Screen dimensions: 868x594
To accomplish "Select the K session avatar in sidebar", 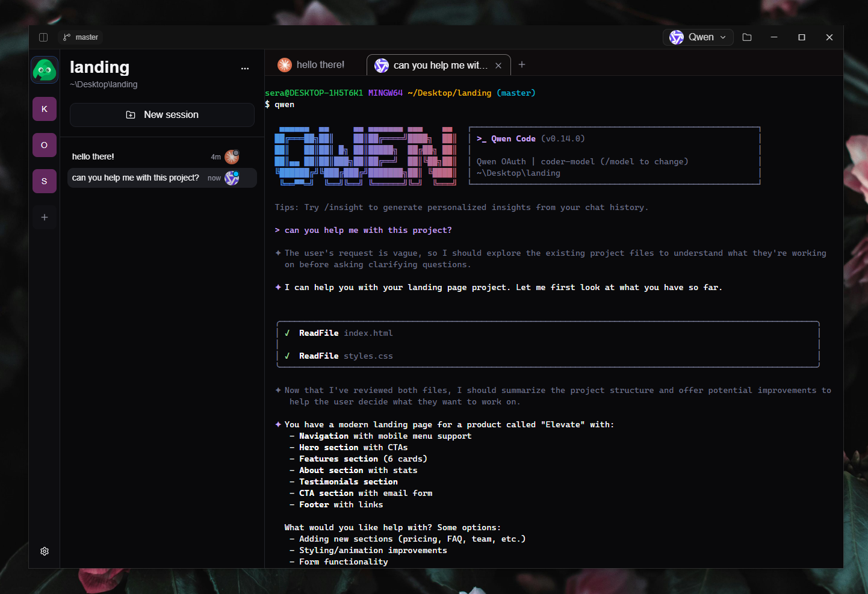I will click(x=44, y=109).
